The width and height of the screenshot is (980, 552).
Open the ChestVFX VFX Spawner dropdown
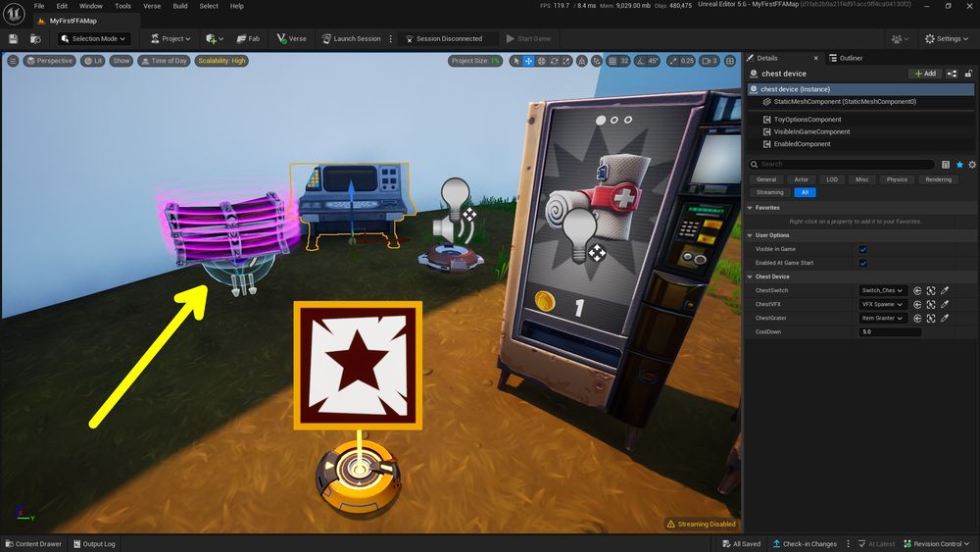(x=883, y=304)
